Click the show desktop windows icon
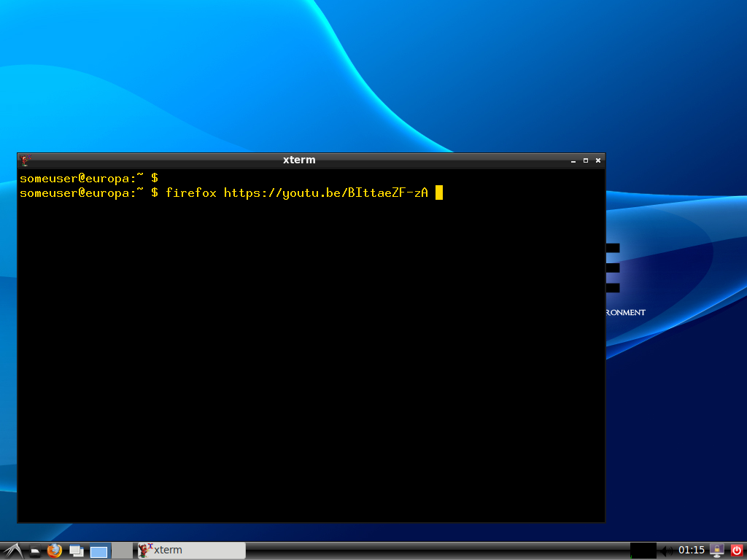Viewport: 747px width, 560px height. point(76,551)
